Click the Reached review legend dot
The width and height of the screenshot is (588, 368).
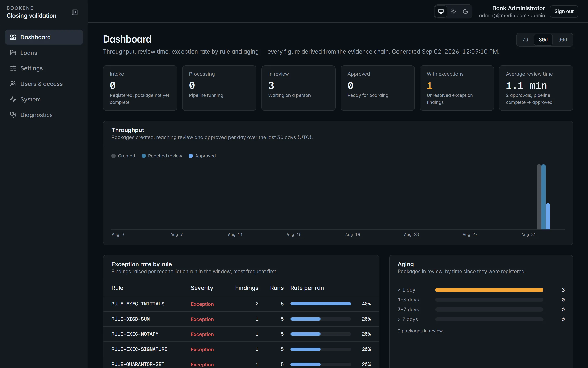click(144, 156)
